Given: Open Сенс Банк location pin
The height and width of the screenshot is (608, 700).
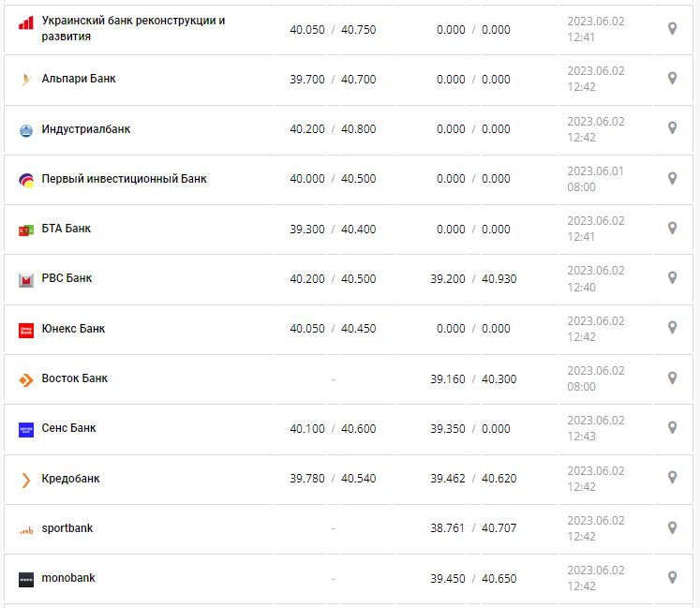Looking at the screenshot, I should pyautogui.click(x=672, y=427).
